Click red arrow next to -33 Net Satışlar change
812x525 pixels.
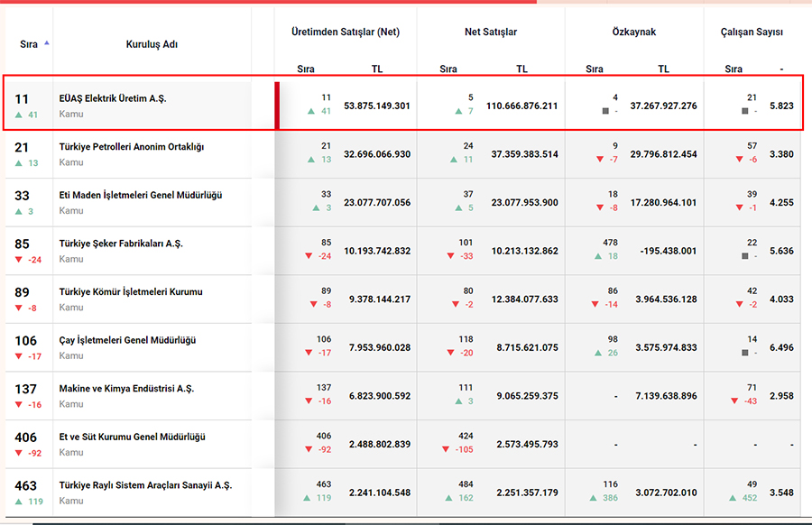tap(450, 256)
